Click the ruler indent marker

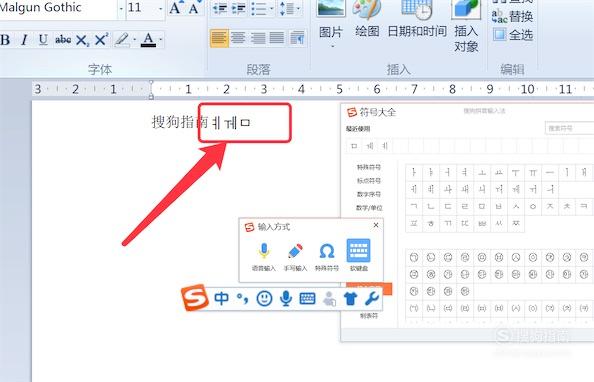[151, 90]
